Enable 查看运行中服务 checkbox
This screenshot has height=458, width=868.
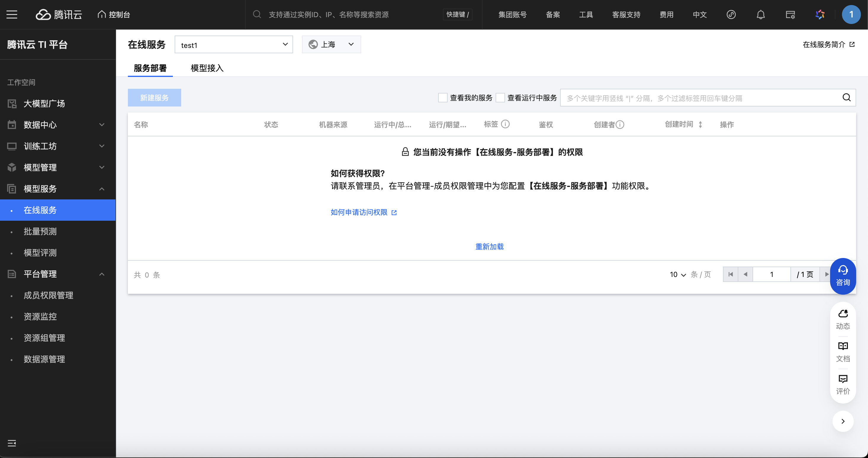tap(500, 98)
